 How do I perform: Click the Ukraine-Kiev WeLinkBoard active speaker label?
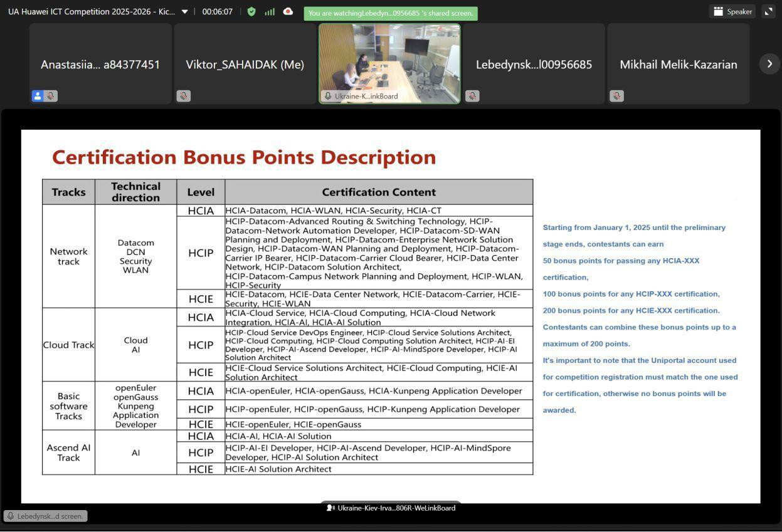click(391, 508)
